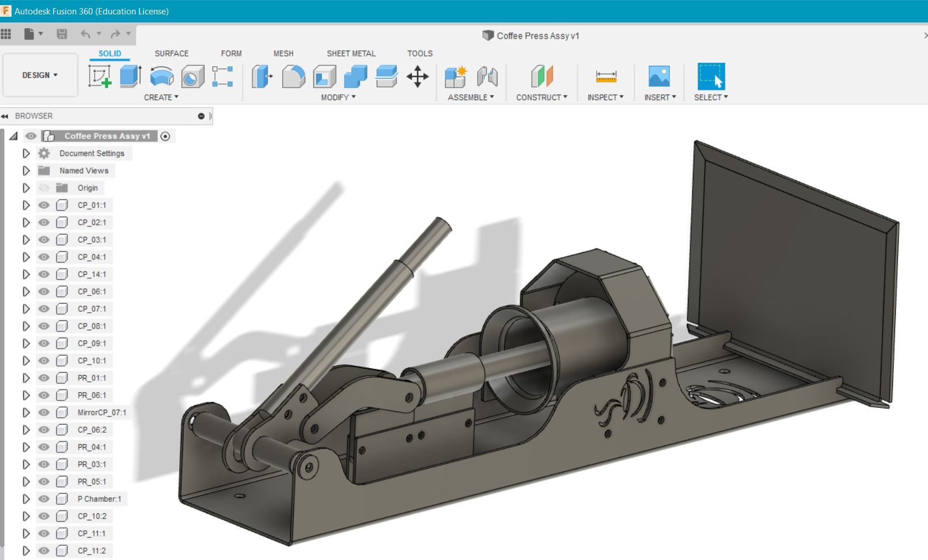This screenshot has height=560, width=928.
Task: Open the SURFACE tab
Action: 171,54
